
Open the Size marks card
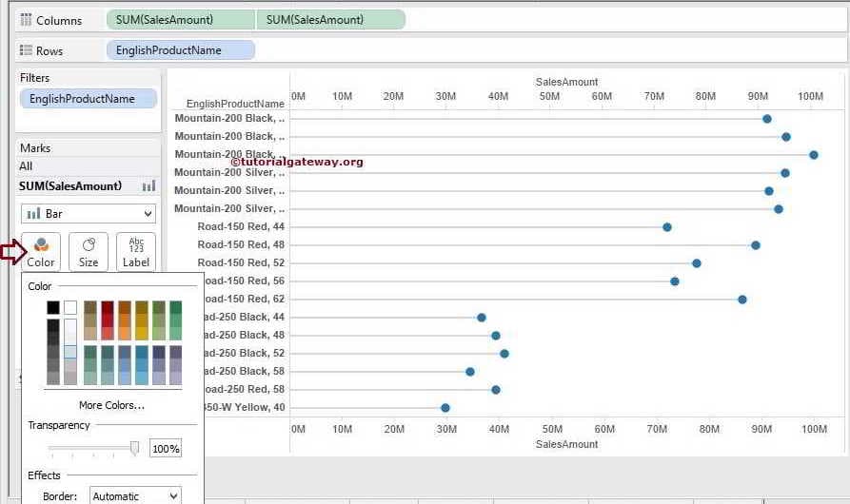pyautogui.click(x=89, y=252)
